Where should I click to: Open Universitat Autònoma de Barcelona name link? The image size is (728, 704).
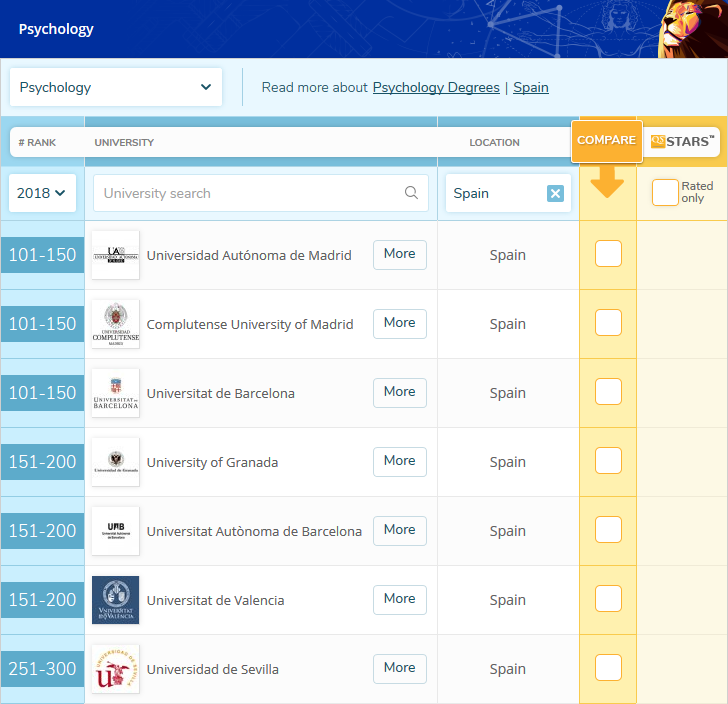[254, 531]
